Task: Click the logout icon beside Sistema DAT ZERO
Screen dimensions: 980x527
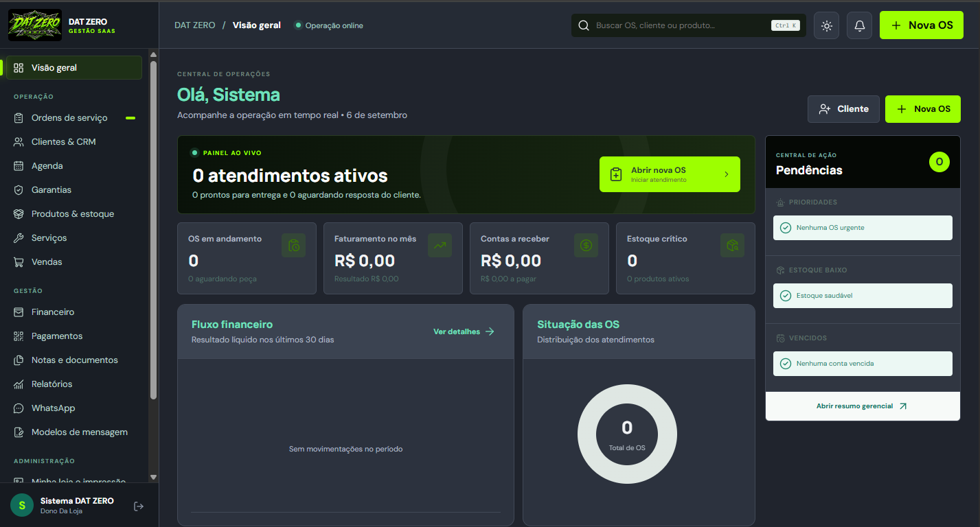Action: (139, 506)
